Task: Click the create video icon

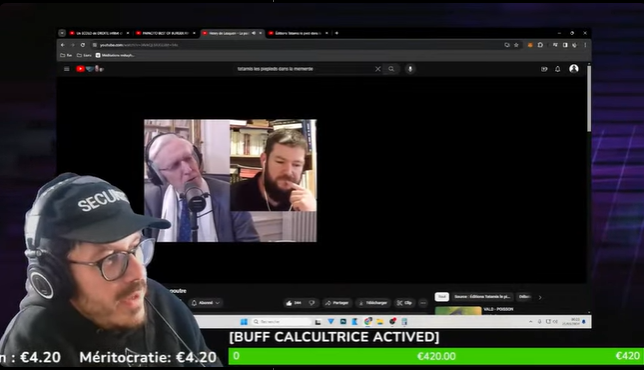Action: [544, 69]
